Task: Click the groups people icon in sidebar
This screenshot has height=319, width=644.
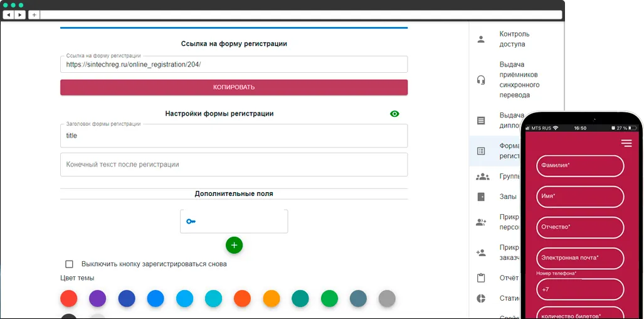Action: [x=482, y=176]
